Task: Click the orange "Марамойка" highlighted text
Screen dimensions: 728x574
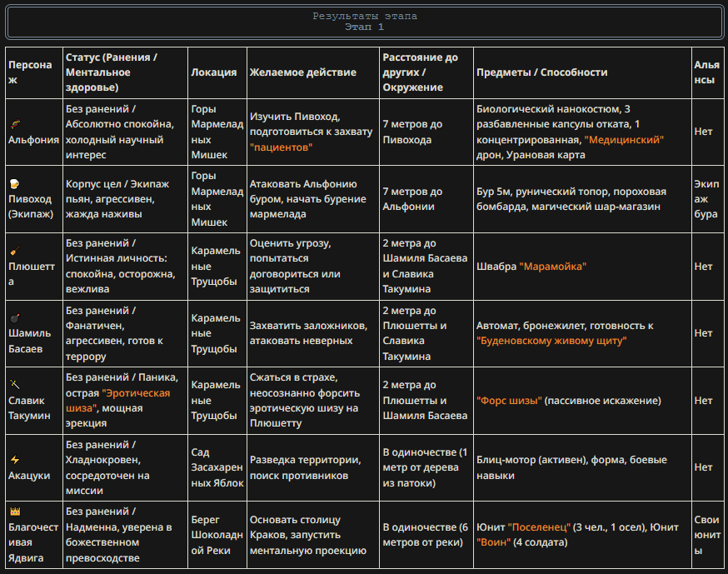Action: [553, 267]
